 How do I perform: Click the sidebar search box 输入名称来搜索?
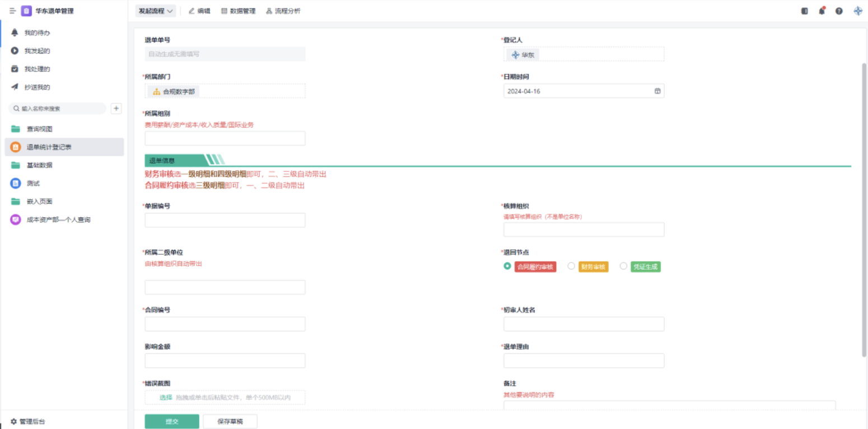click(57, 109)
